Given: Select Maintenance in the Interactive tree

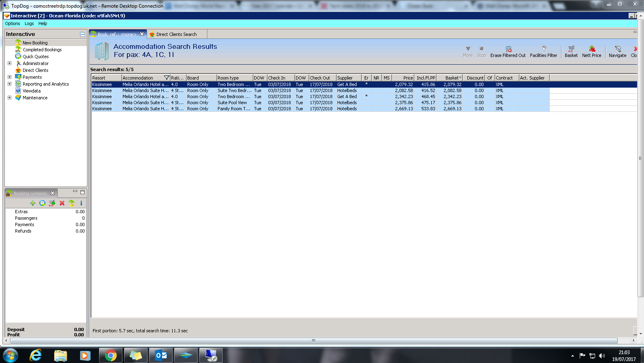Looking at the screenshot, I should tap(35, 98).
